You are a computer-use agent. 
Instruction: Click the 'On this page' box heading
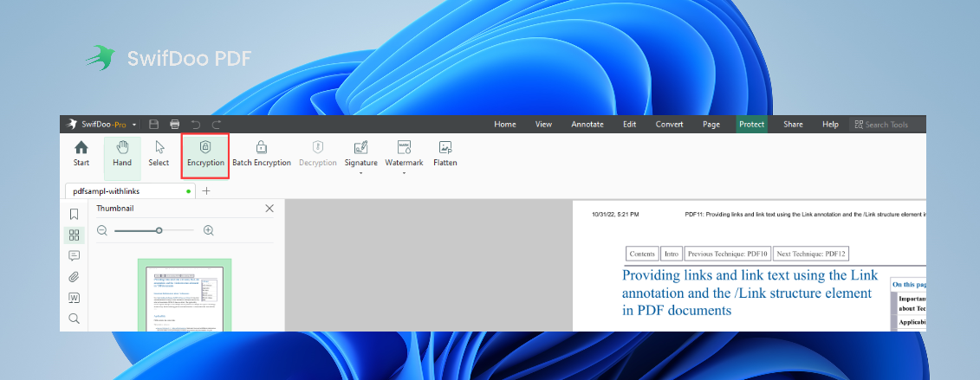point(910,285)
